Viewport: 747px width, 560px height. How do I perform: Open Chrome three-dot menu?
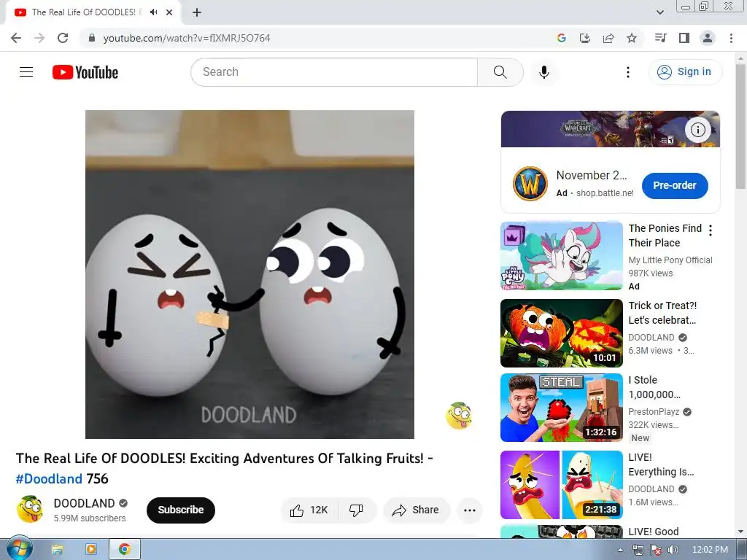tap(731, 38)
